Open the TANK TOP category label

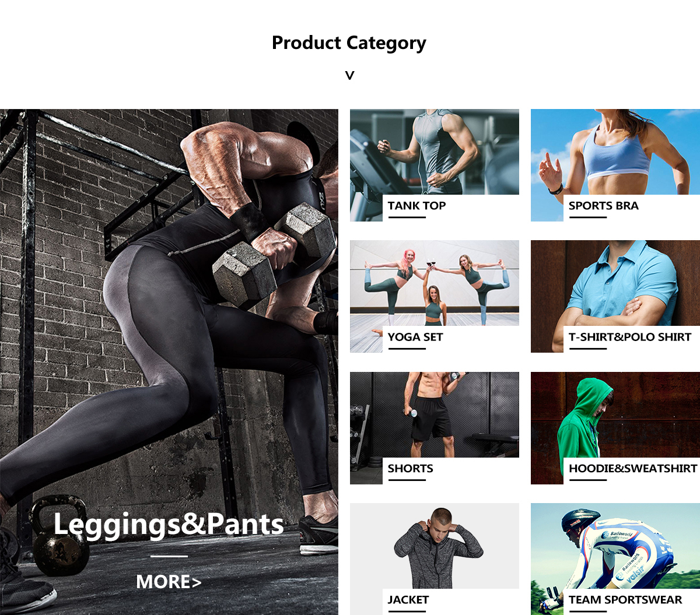(x=416, y=205)
